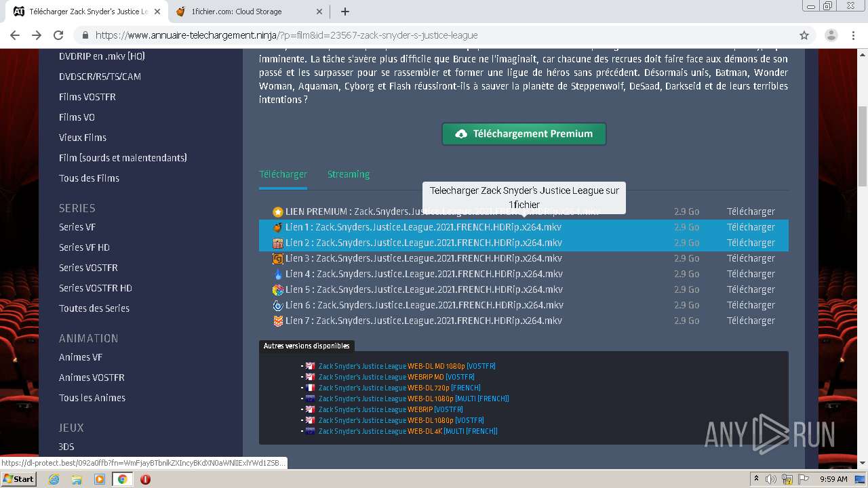
Task: Open Animes VOSTFR sidebar link
Action: click(x=92, y=378)
